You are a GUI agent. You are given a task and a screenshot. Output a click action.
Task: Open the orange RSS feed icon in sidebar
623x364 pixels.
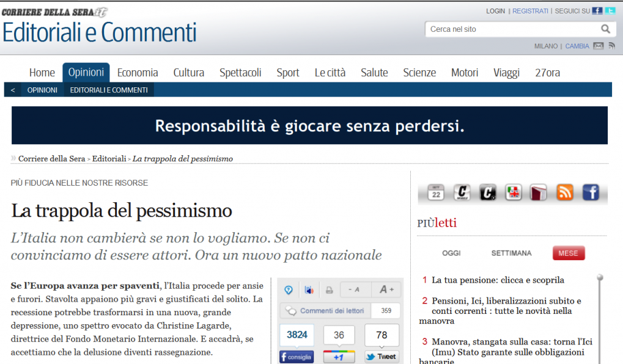coord(564,192)
